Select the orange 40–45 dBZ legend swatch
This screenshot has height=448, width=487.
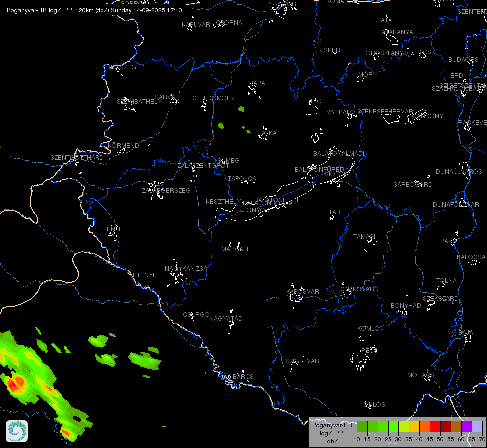tap(425, 426)
